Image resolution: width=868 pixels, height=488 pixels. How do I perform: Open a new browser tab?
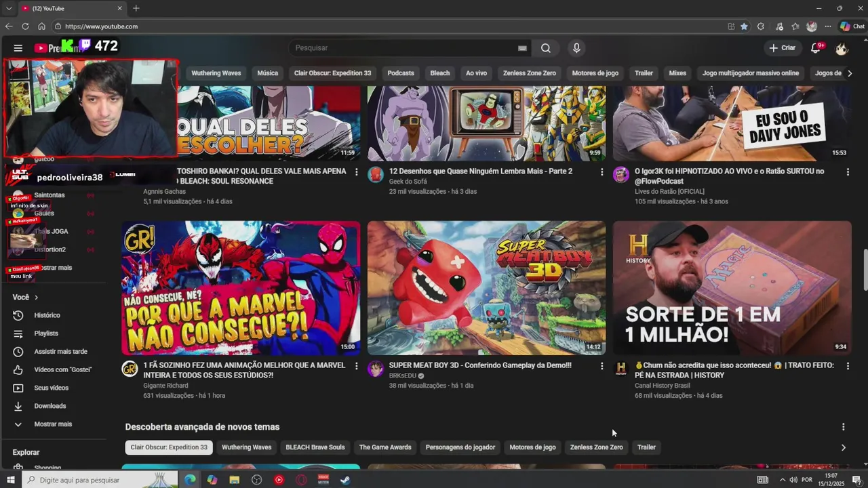pos(136,8)
